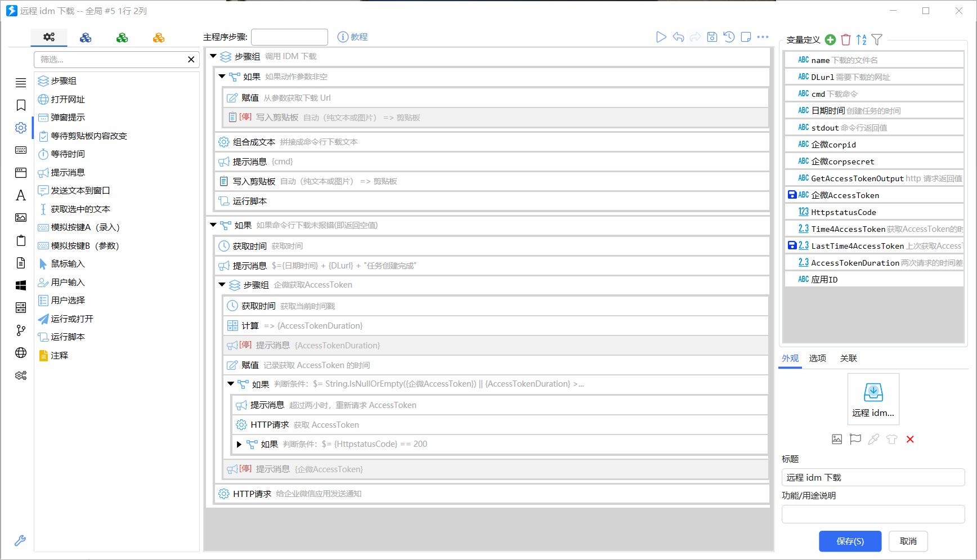
Task: Undo the last change
Action: [678, 37]
